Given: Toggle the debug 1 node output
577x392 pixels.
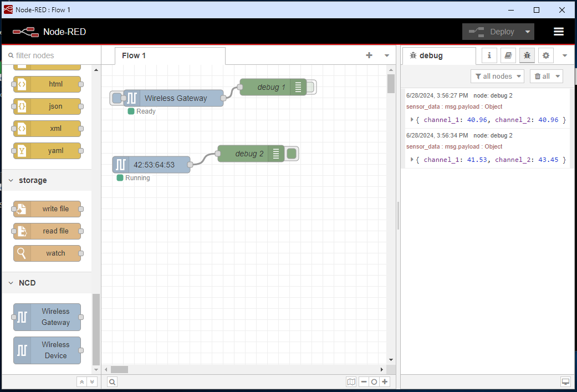Looking at the screenshot, I should pos(310,87).
